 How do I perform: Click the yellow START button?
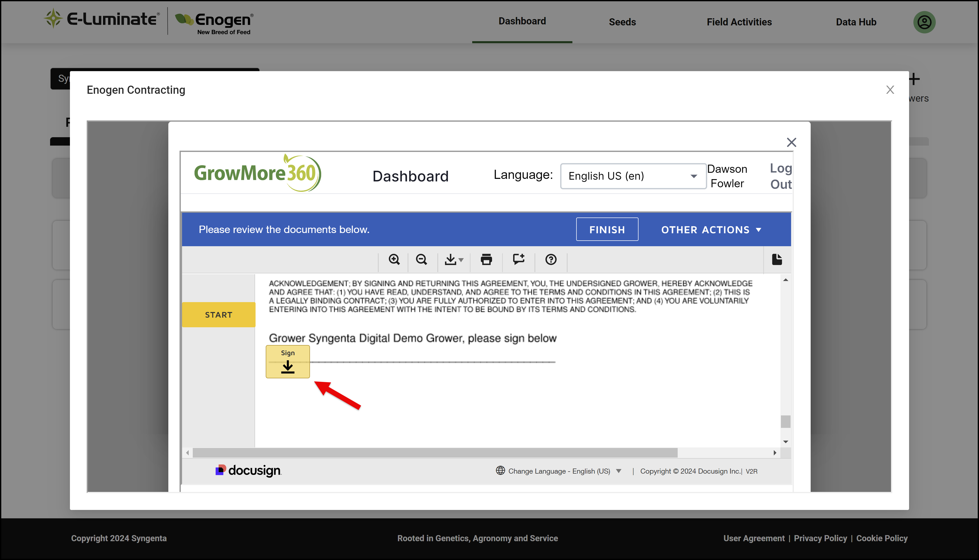pos(219,315)
